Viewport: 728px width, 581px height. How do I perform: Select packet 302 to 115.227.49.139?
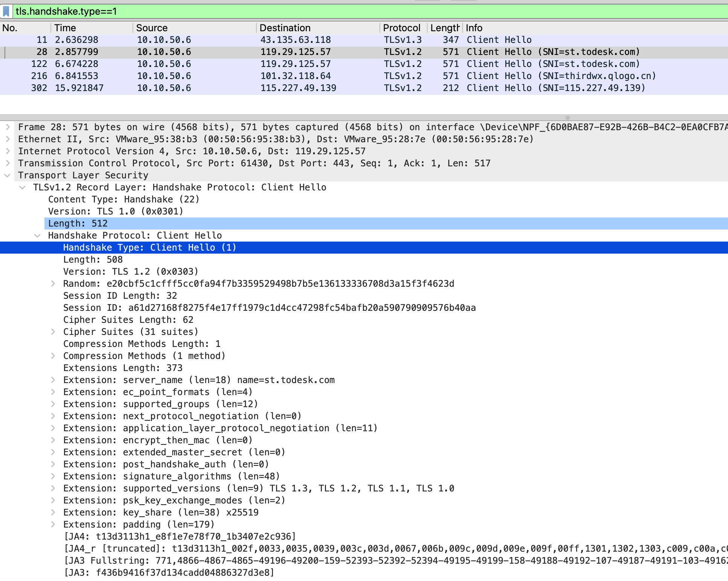click(364, 88)
